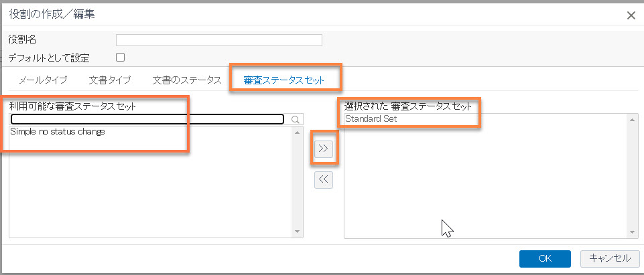The image size is (644, 275).
Task: Click the 役割名 text field
Action: tap(219, 39)
